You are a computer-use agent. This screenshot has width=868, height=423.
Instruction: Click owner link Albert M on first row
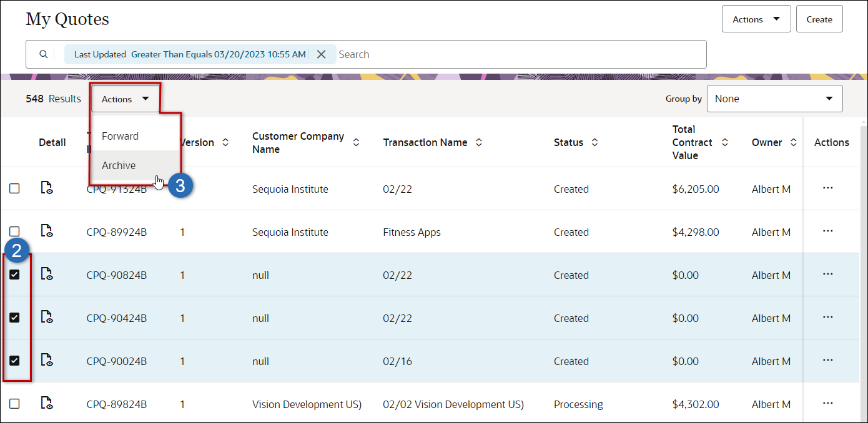771,188
